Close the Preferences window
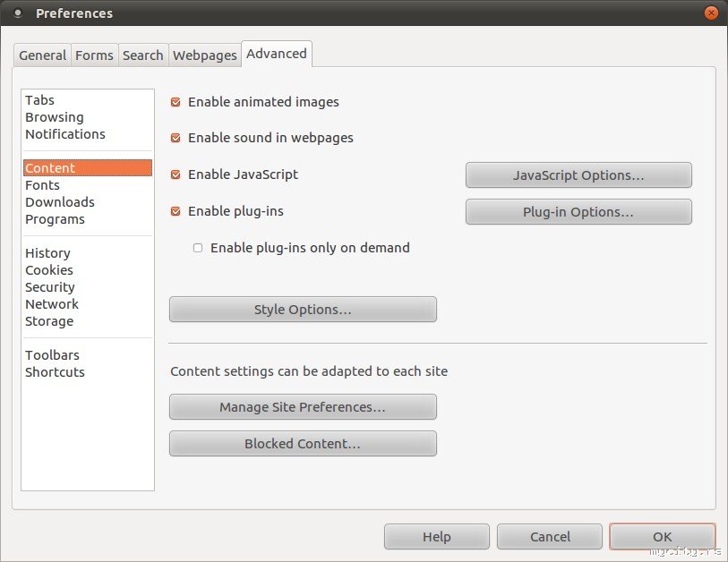This screenshot has width=728, height=562. tap(710, 13)
